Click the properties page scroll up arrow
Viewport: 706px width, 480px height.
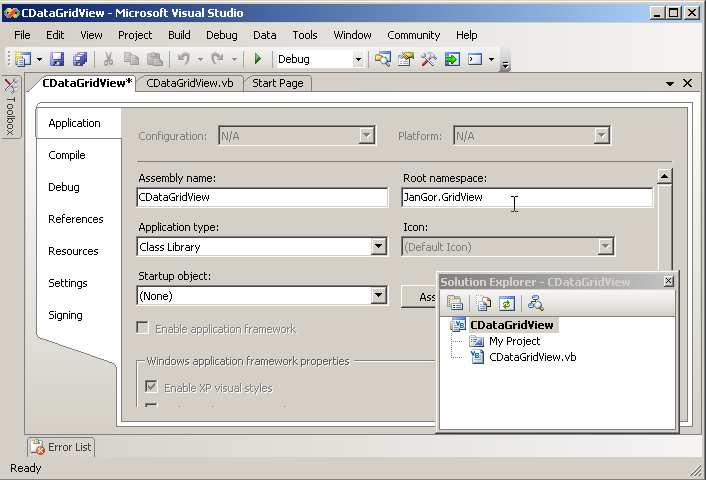[665, 176]
